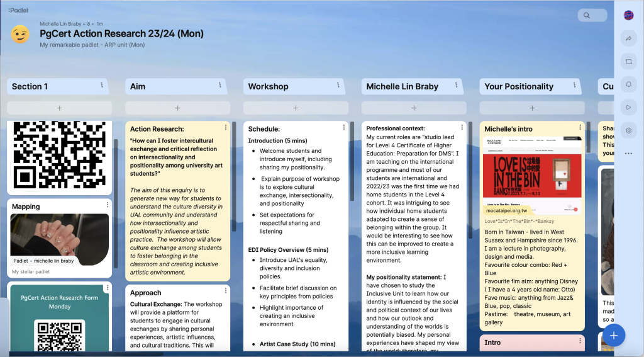Click the Michelle Lin Braby column title
644x357 pixels.
tap(402, 86)
